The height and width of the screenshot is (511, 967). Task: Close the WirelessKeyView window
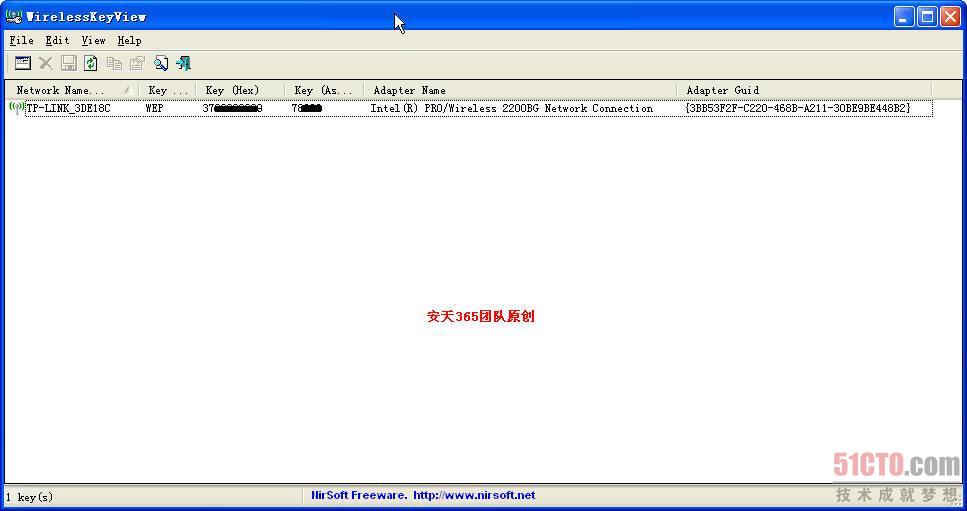(x=950, y=17)
